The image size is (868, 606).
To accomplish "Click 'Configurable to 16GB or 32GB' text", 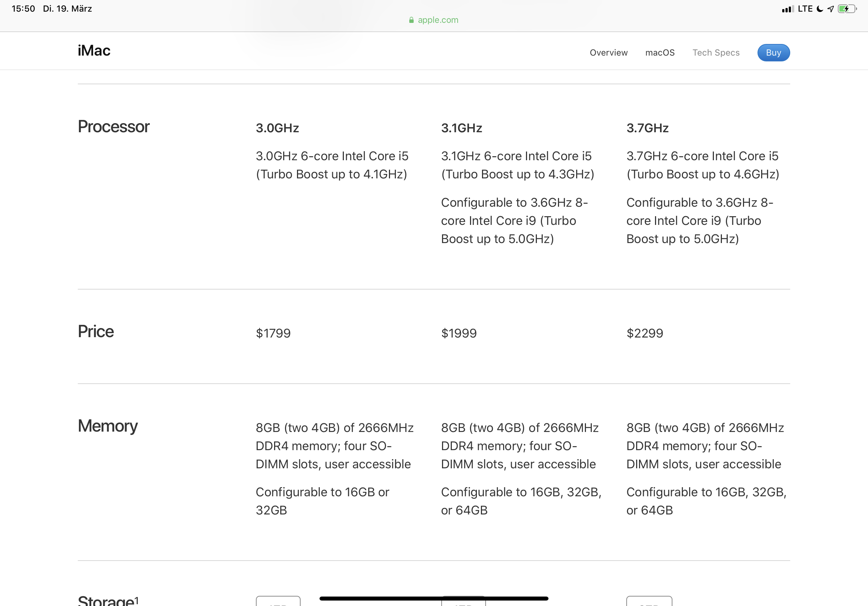I will (x=322, y=501).
